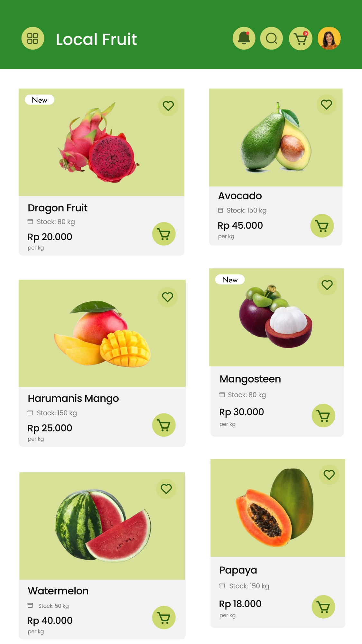
Task: Open the user profile avatar
Action: tap(329, 38)
